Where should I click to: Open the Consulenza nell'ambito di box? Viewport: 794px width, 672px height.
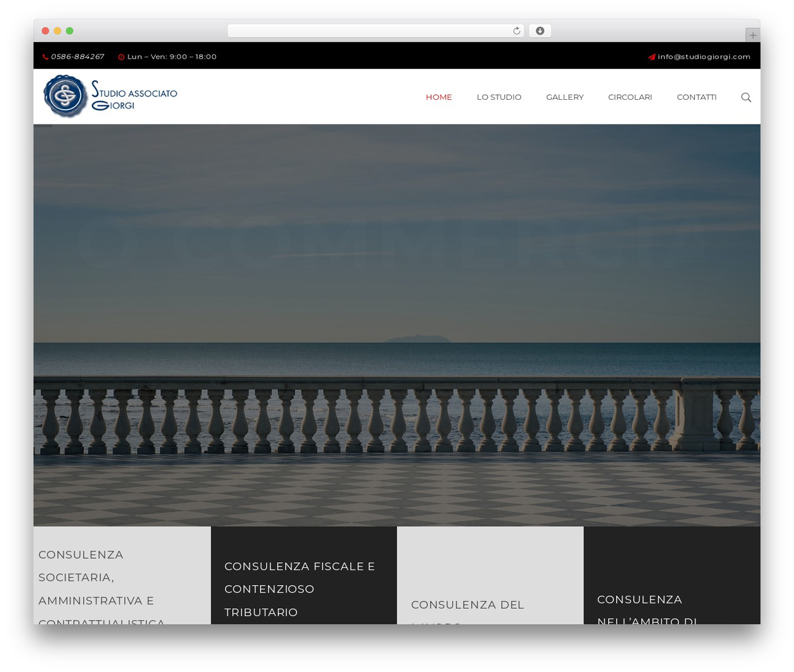[x=672, y=575]
